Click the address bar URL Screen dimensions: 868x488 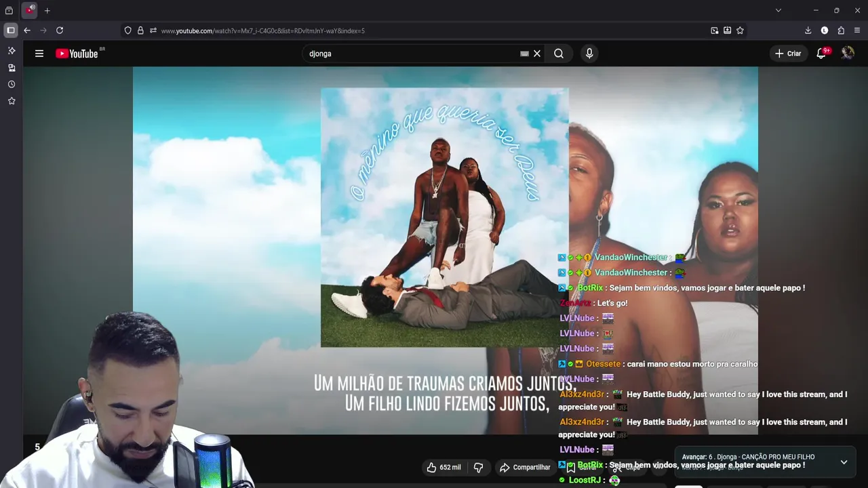pos(263,31)
